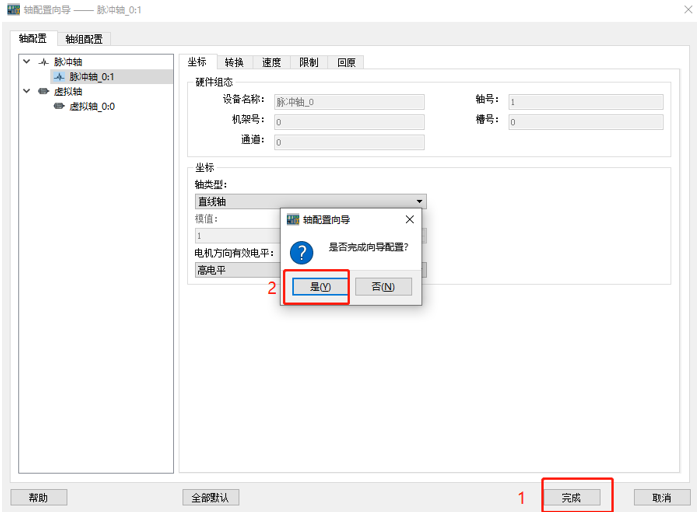The image size is (697, 512).
Task: Click the 脉冲轴_0:1 pulse icon
Action: pyautogui.click(x=59, y=77)
